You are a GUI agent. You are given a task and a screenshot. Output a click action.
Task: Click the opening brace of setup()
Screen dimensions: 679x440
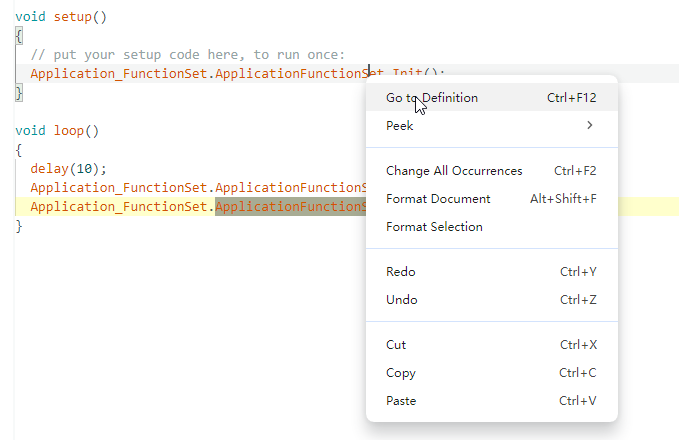[19, 36]
